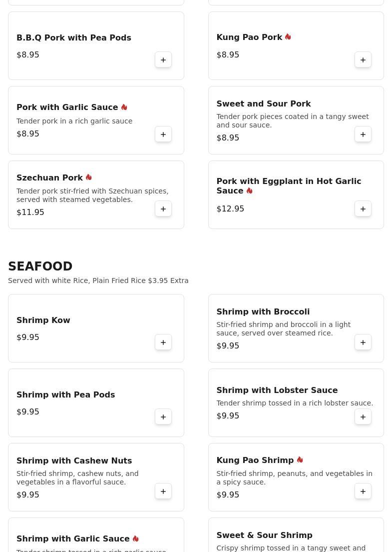Add Sweet and Sour Pork to cart
Screen dimensions: 392x552
point(363,134)
